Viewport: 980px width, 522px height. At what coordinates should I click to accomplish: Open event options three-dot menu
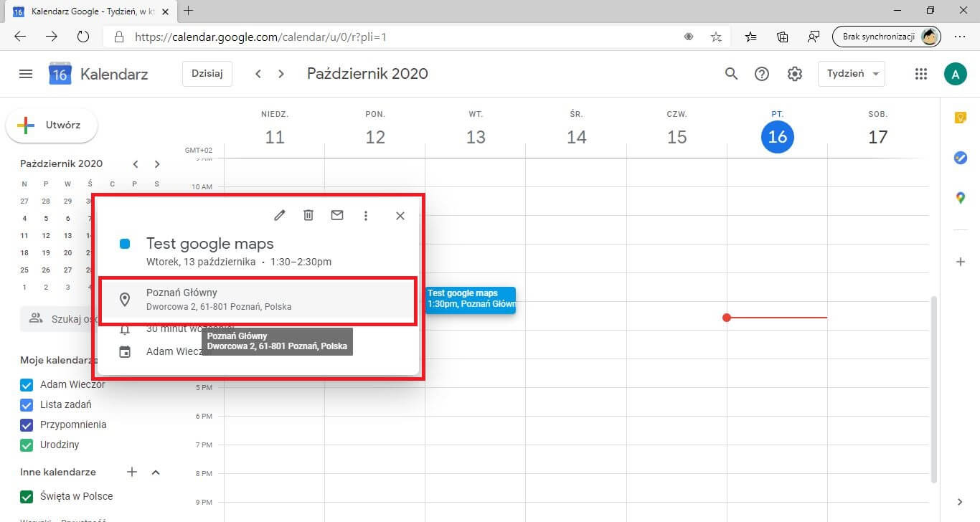366,215
